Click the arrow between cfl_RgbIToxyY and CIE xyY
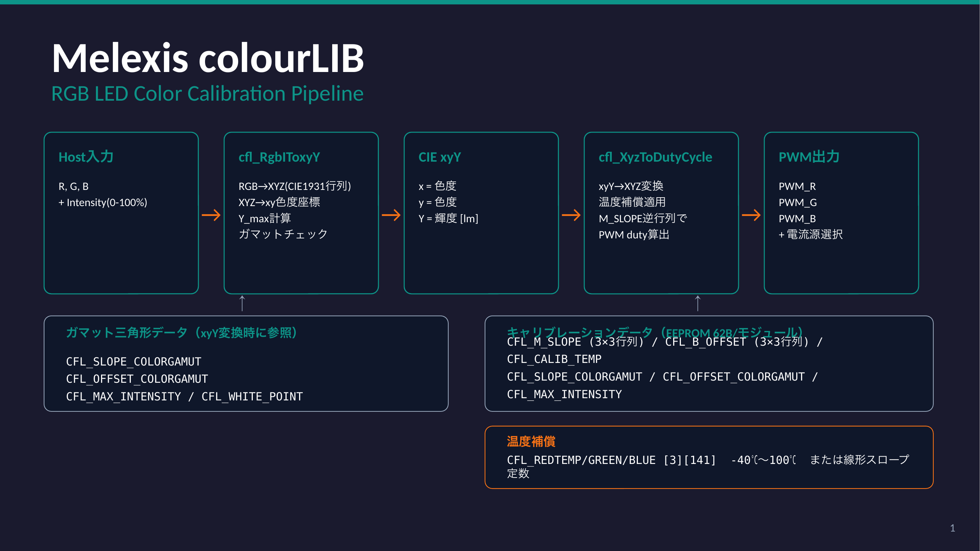The image size is (980, 551). pos(391,215)
